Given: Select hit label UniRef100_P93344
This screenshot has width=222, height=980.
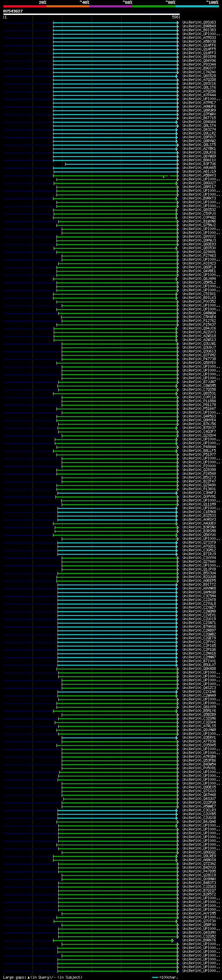Looking at the screenshot, I should 199,64.
